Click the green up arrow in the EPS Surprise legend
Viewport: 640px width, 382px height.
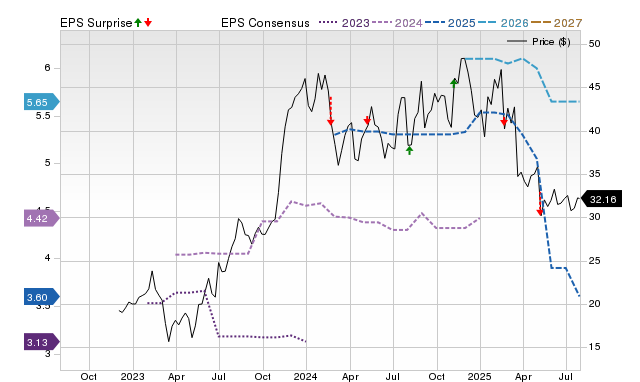[x=138, y=22]
